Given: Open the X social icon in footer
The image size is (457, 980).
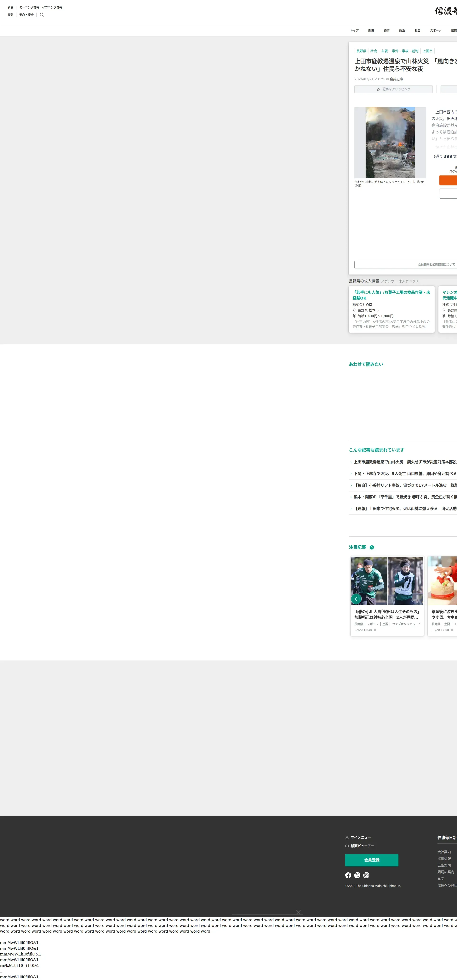Looking at the screenshot, I should [357, 875].
